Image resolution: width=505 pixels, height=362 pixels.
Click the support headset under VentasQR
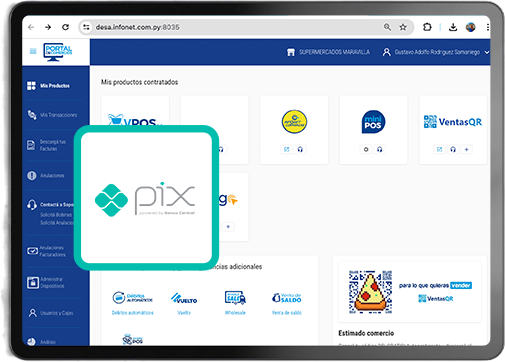click(x=453, y=149)
